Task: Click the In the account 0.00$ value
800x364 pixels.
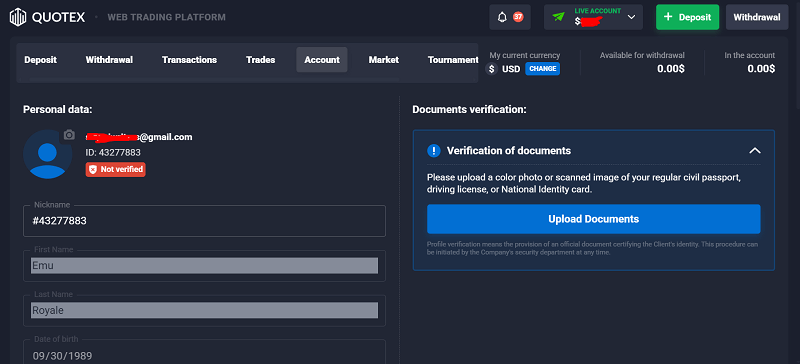Action: coord(761,69)
